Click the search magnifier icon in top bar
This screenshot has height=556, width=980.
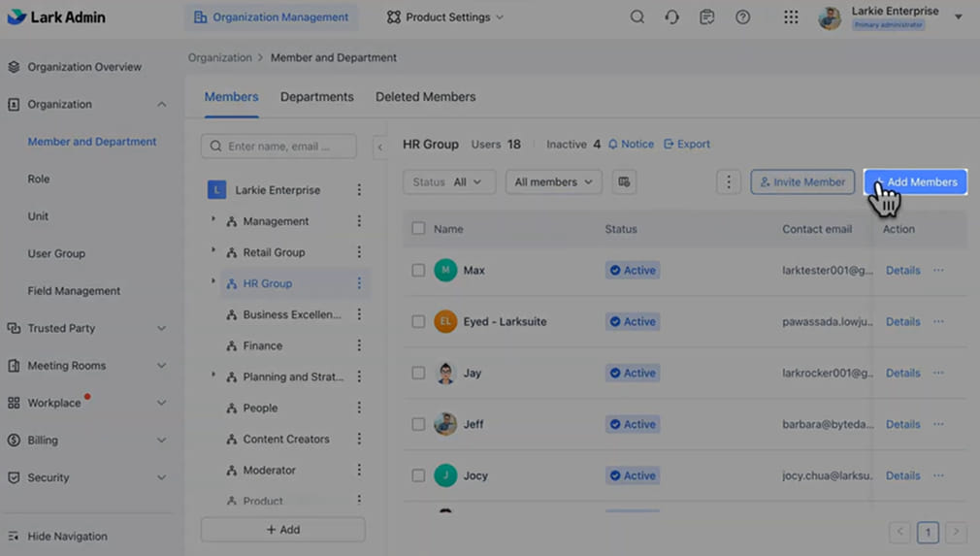637,17
